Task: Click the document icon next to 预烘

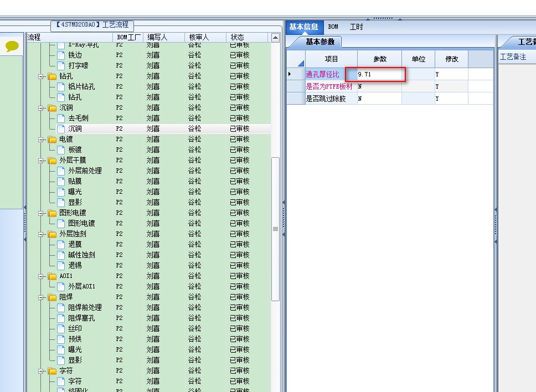Action: point(61,339)
